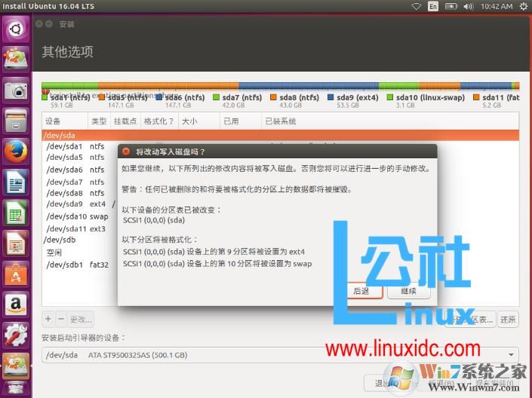Open the Files manager launcher icon
The image size is (532, 398).
[x=16, y=121]
